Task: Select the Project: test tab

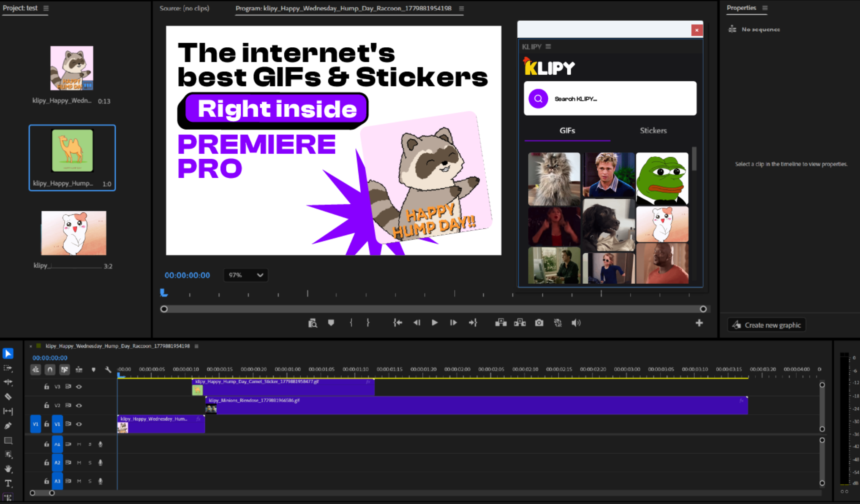Action: [20, 8]
